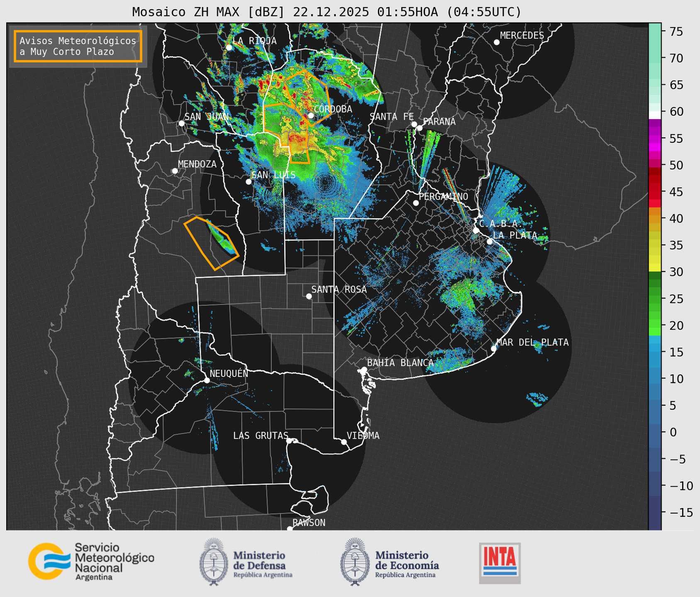This screenshot has height=597, width=700.
Task: Click the Servicio Meteorológico Nacional logo
Action: point(91,561)
